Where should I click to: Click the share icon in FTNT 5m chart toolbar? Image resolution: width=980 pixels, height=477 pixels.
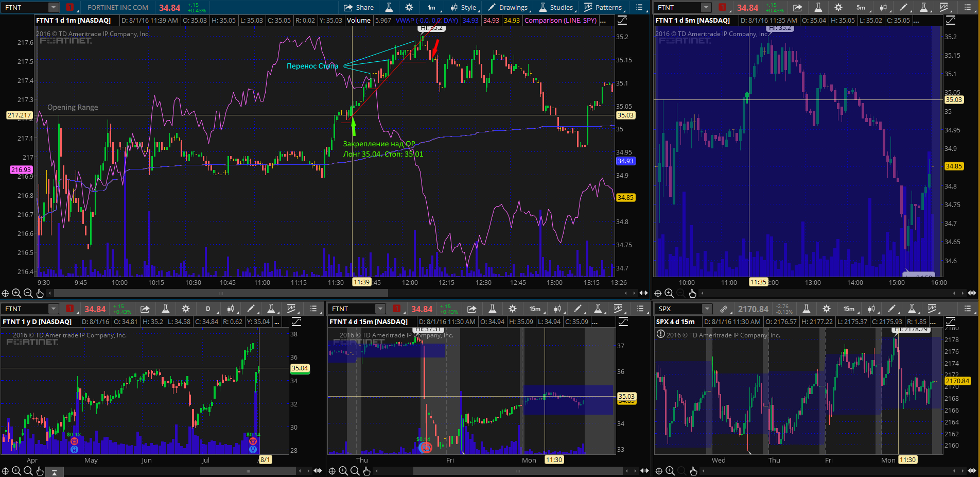pyautogui.click(x=797, y=7)
